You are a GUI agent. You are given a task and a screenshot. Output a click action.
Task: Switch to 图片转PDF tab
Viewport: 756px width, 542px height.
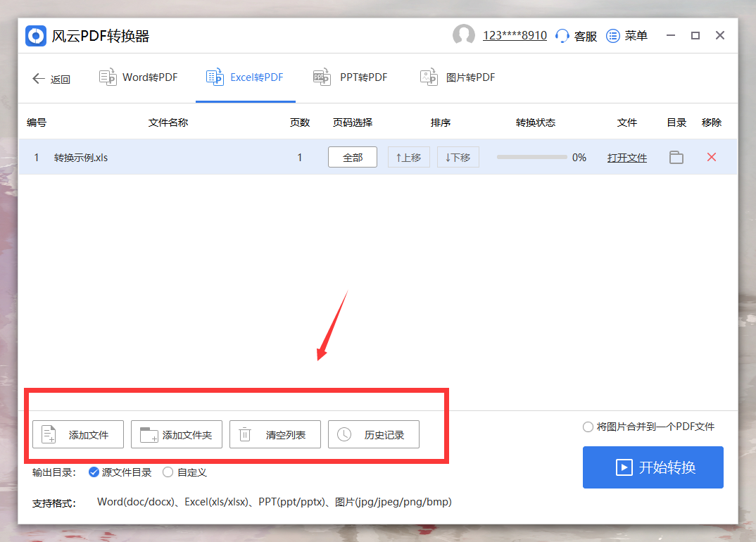point(458,77)
